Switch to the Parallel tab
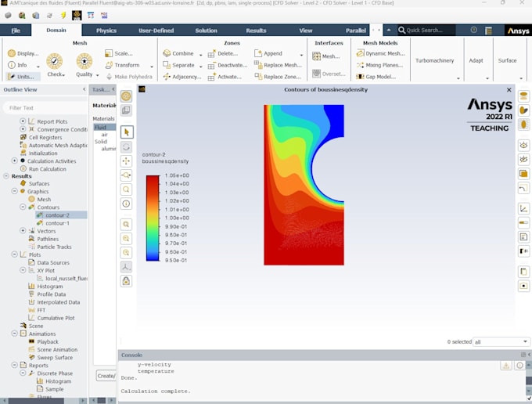 point(355,31)
